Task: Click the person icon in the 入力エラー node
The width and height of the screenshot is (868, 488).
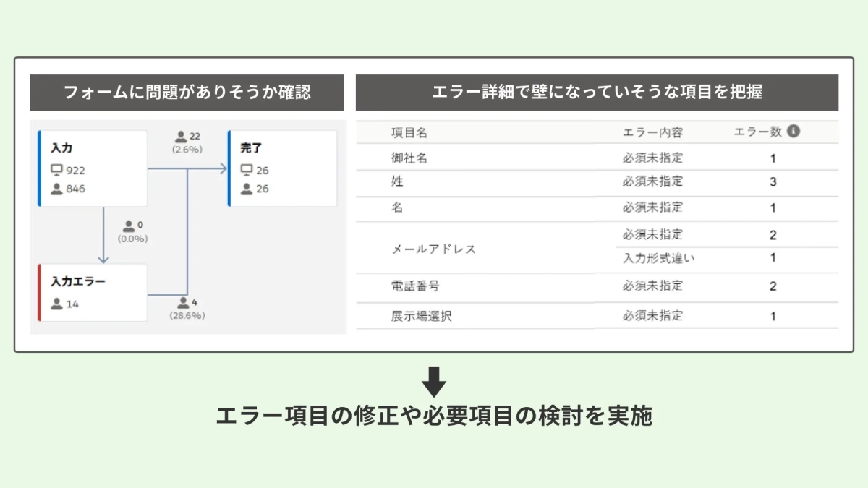Action: [x=59, y=305]
